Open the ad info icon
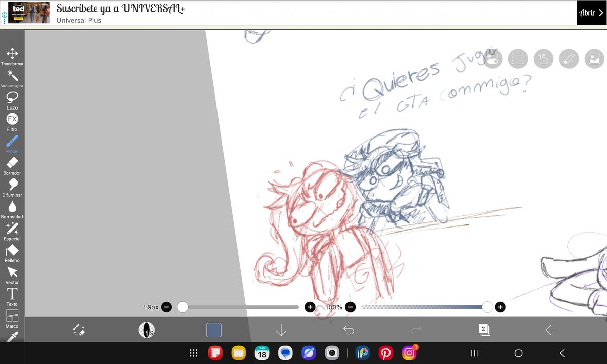The height and width of the screenshot is (364, 607). [4, 15]
